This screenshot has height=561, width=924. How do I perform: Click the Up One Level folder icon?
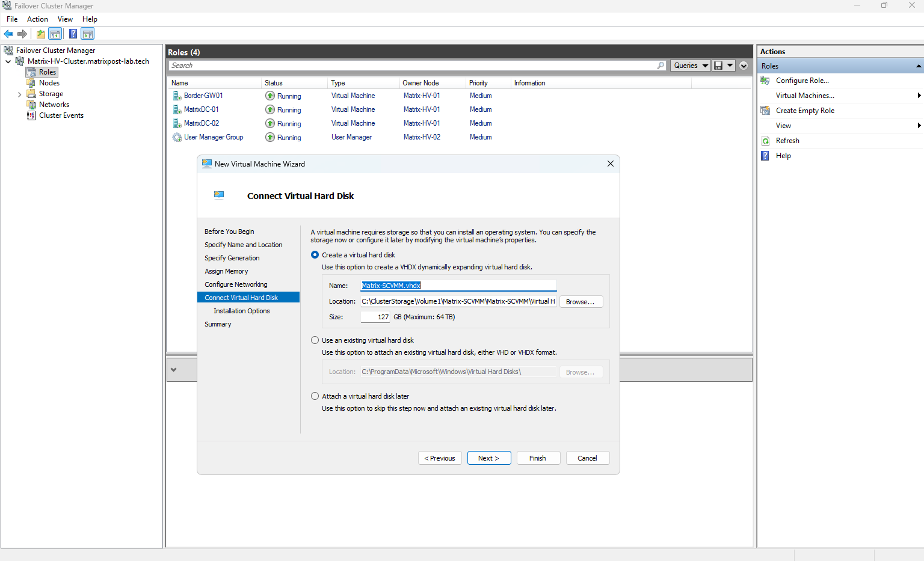pos(41,34)
